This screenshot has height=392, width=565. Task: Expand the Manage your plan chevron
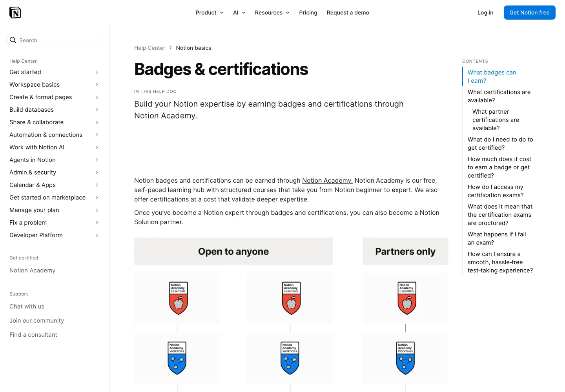pos(97,210)
